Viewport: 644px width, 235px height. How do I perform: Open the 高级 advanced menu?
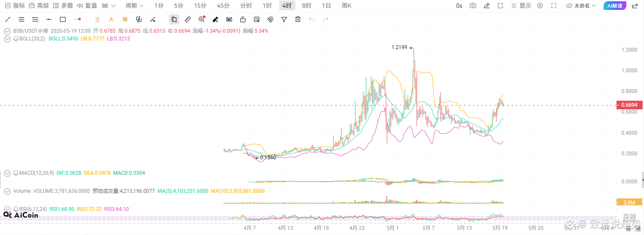(x=39, y=6)
